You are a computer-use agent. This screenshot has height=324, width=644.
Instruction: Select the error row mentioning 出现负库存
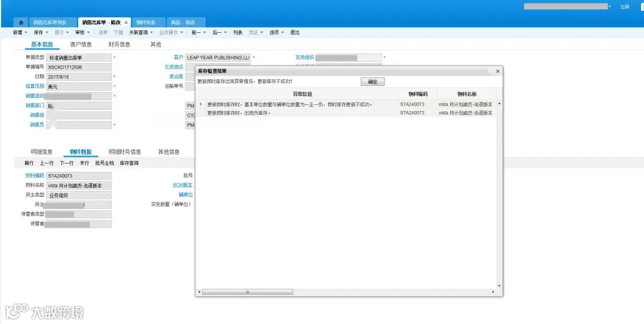tap(346, 113)
